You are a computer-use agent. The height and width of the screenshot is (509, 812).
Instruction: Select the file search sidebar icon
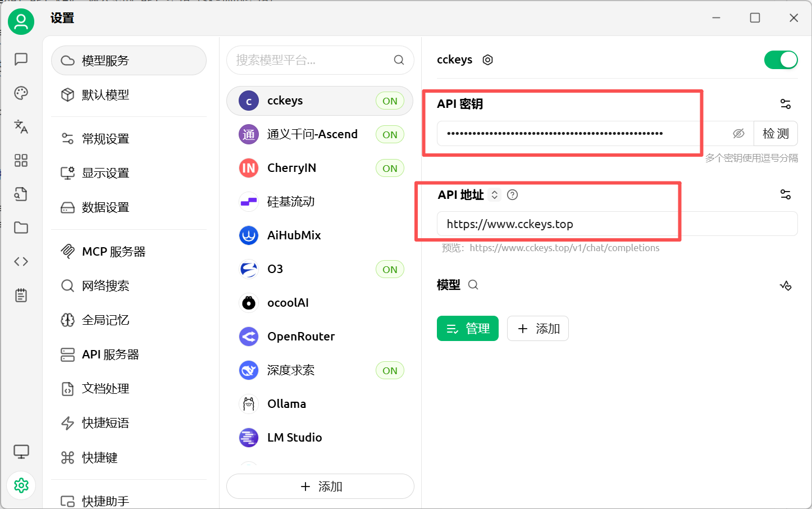21,194
